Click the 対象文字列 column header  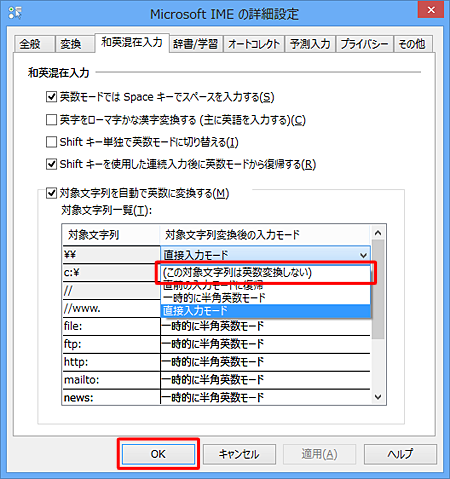pos(111,235)
